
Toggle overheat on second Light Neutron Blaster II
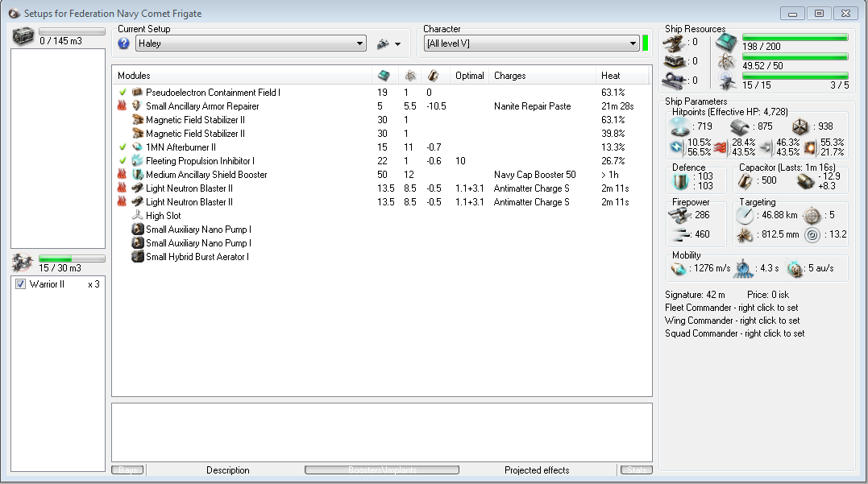123,202
